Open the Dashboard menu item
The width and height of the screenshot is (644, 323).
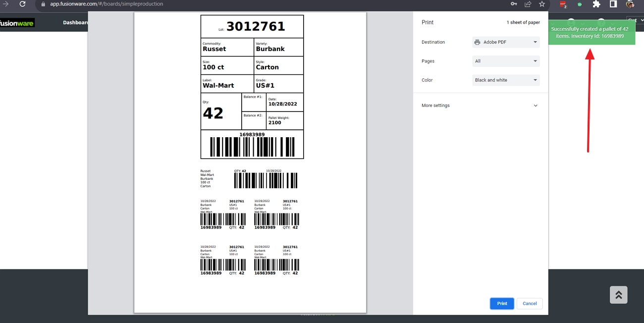[75, 22]
